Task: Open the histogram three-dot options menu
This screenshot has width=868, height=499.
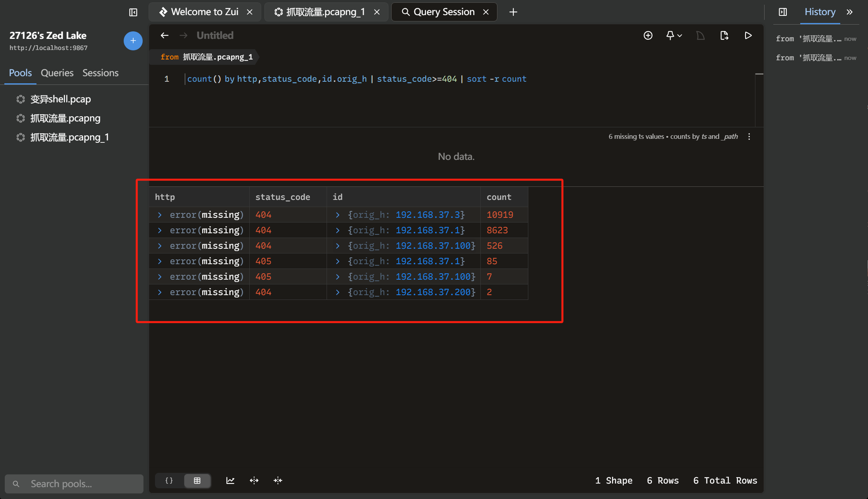Action: click(749, 136)
